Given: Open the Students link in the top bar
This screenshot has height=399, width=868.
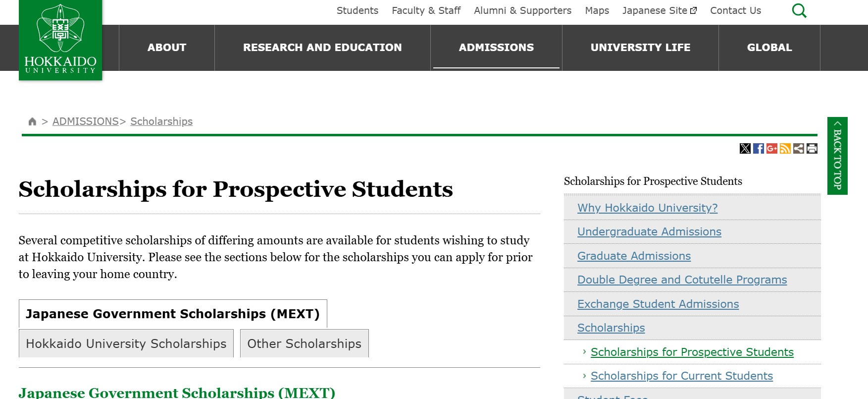Looking at the screenshot, I should [x=357, y=10].
